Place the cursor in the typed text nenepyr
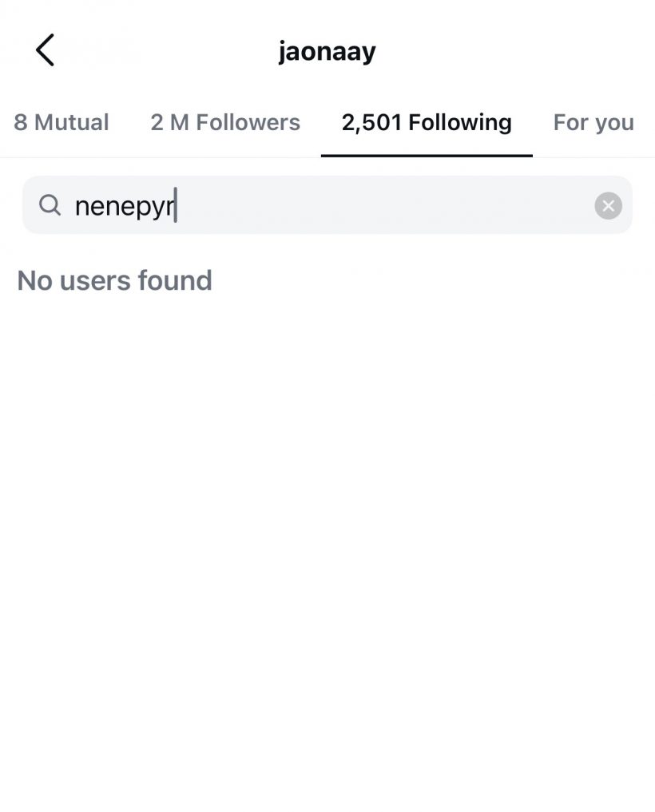Viewport: 655px width, 812px height. coord(125,207)
